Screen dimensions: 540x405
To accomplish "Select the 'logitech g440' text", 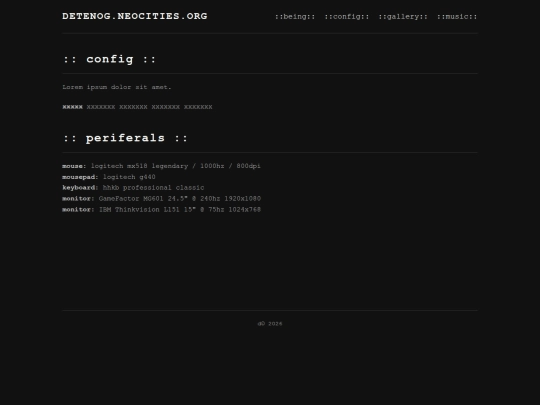I will coord(129,177).
